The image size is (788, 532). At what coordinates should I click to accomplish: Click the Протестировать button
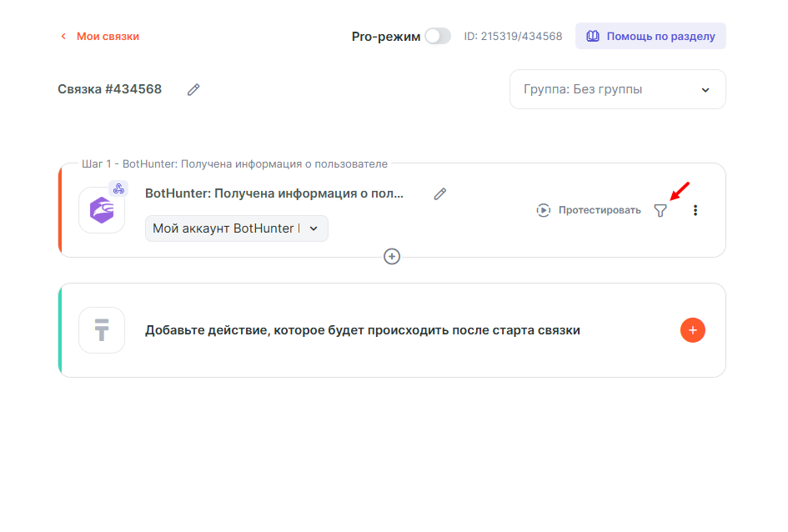point(589,210)
